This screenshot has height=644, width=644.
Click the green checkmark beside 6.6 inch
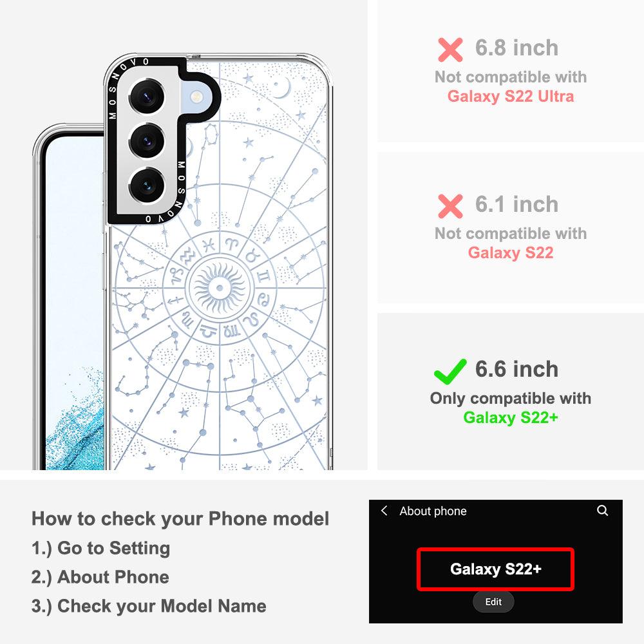pos(450,372)
